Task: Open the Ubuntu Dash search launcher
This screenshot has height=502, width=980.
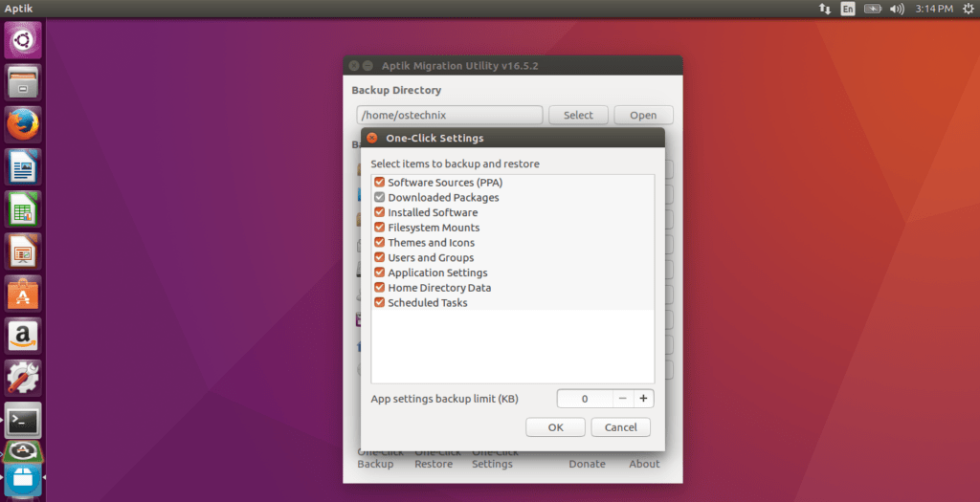Action: 23,40
